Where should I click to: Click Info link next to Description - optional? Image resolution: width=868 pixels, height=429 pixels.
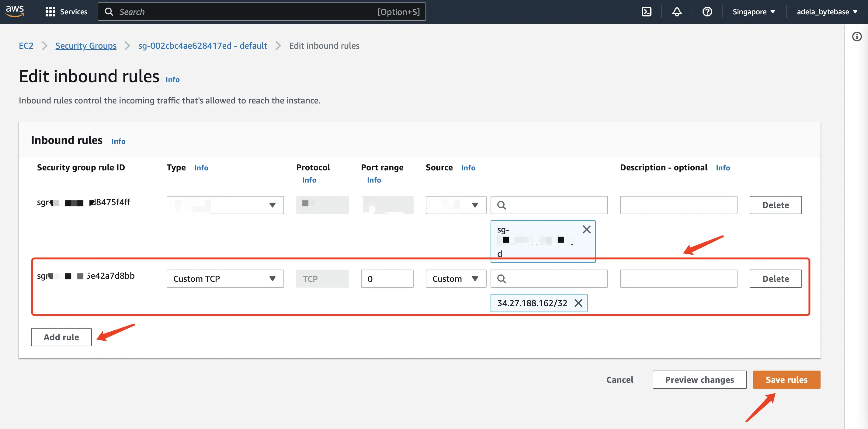pos(723,168)
